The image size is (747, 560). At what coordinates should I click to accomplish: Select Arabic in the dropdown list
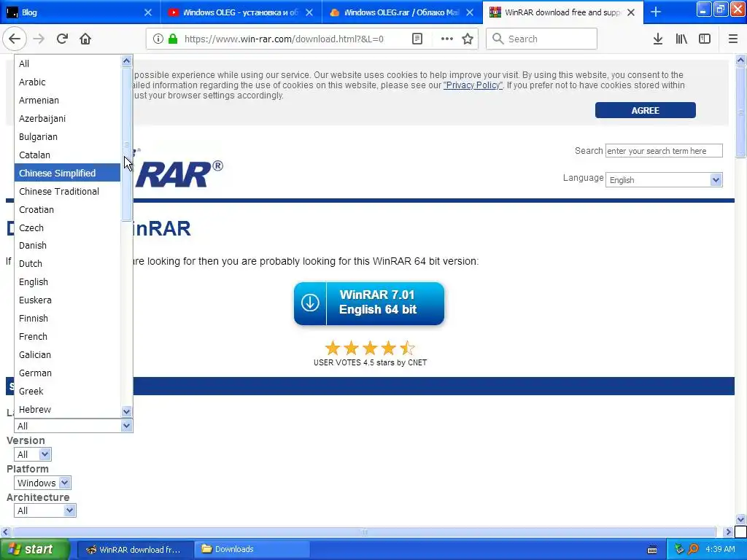coord(67,82)
